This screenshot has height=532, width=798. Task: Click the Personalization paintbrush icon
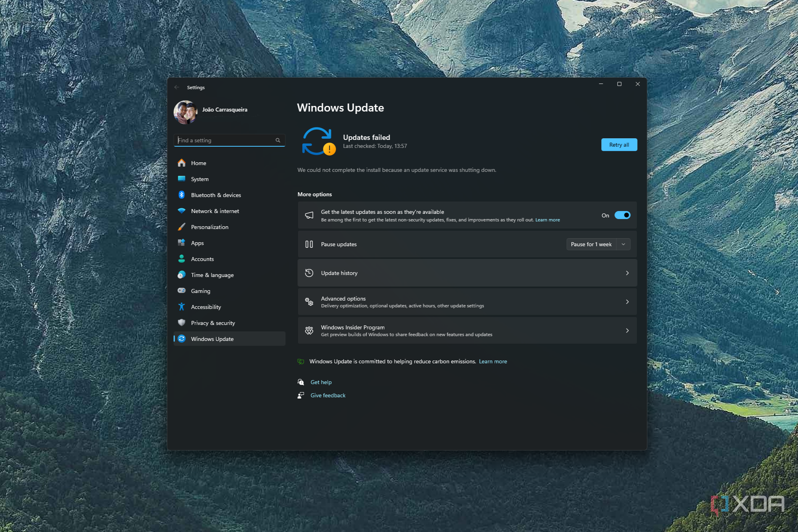pyautogui.click(x=182, y=227)
